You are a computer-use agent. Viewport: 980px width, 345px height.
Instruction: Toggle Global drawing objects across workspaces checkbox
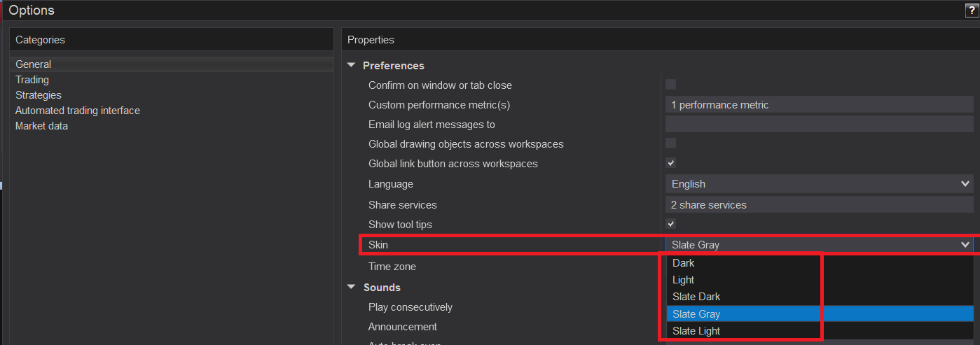670,143
